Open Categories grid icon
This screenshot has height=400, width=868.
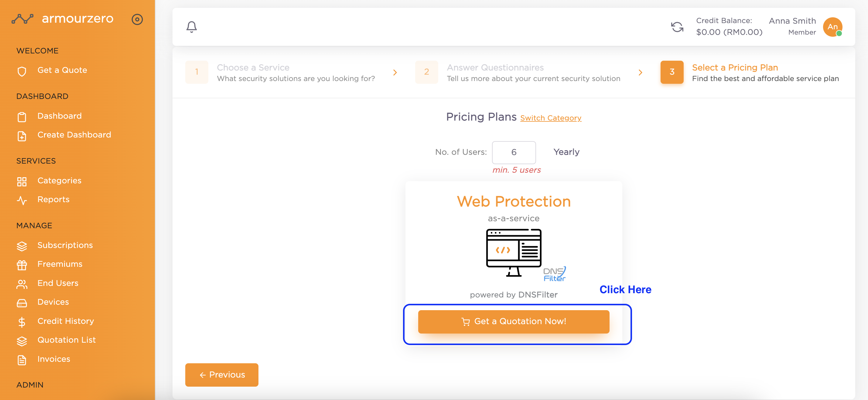(x=22, y=181)
